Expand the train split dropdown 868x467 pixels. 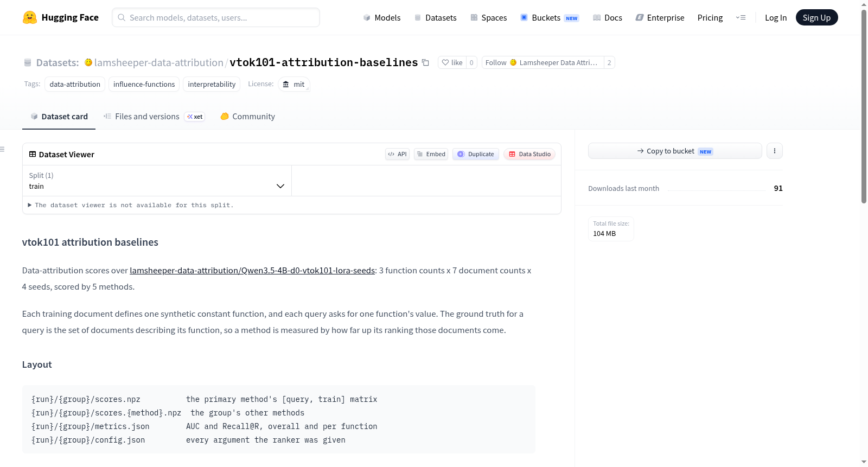point(157,181)
